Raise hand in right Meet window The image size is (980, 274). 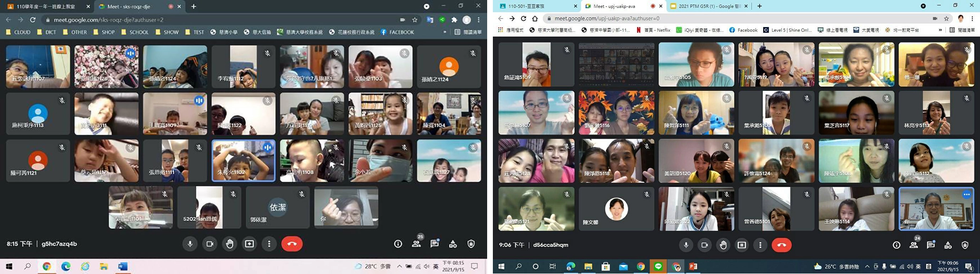pos(723,245)
